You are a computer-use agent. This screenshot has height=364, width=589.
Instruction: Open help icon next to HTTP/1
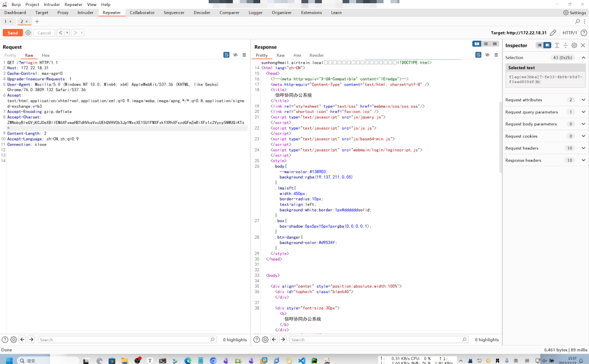584,33
